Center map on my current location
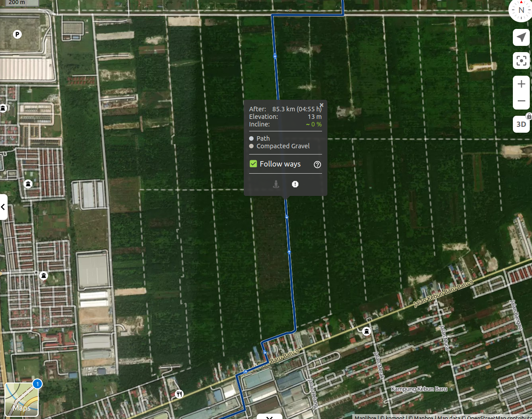The height and width of the screenshot is (419, 532). click(x=521, y=37)
